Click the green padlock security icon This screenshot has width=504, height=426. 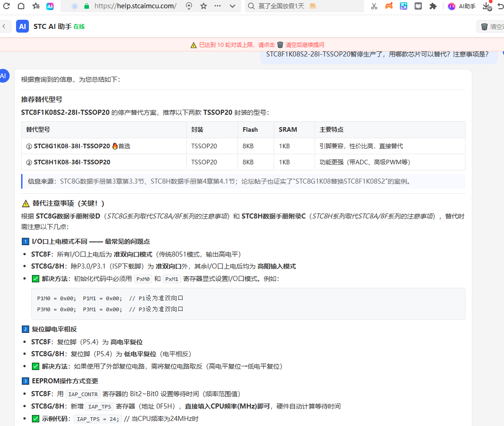coord(87,6)
